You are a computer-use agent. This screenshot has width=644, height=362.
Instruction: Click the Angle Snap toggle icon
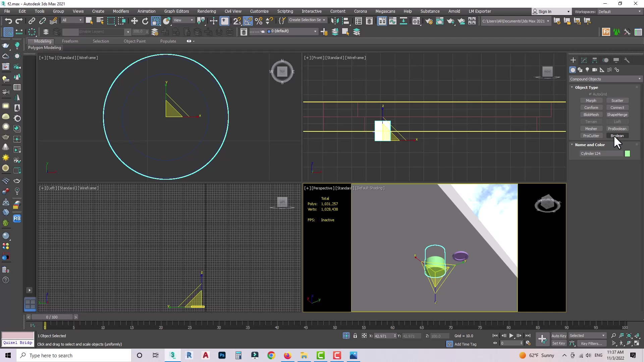click(x=248, y=21)
